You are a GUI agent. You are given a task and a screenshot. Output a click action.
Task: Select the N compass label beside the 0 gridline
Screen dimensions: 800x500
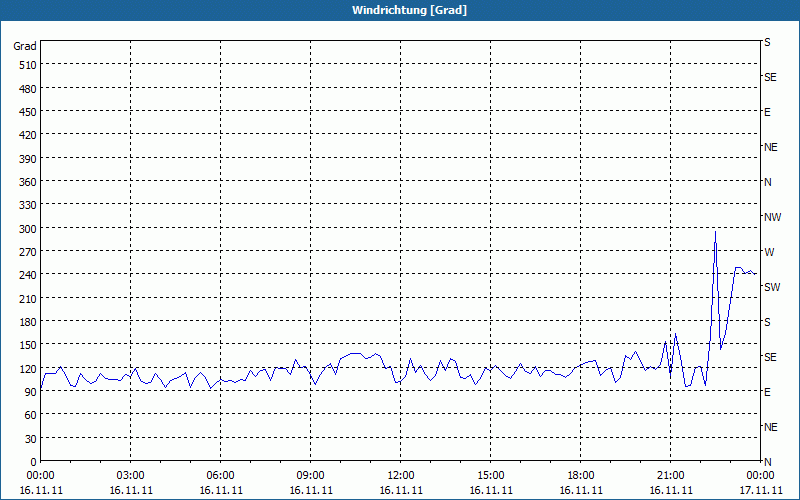click(768, 462)
